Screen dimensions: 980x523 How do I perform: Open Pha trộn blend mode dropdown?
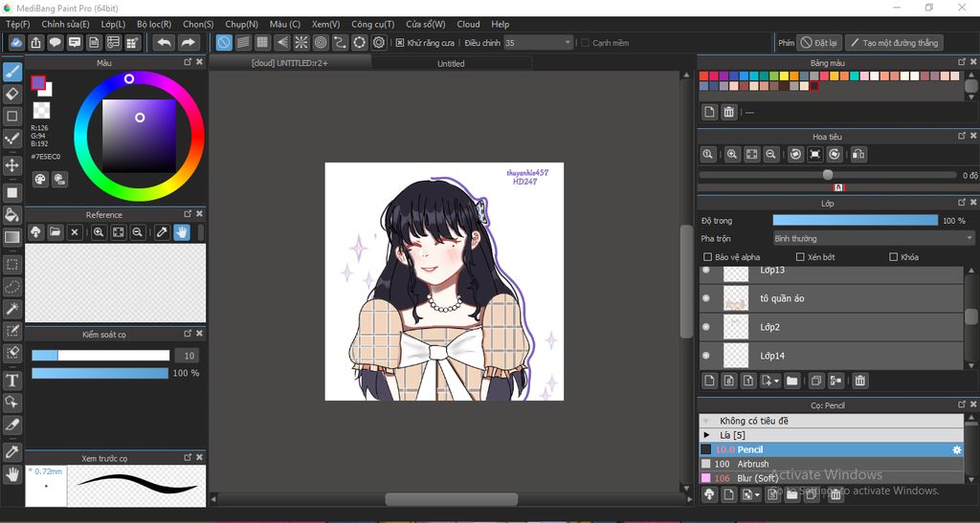click(874, 238)
